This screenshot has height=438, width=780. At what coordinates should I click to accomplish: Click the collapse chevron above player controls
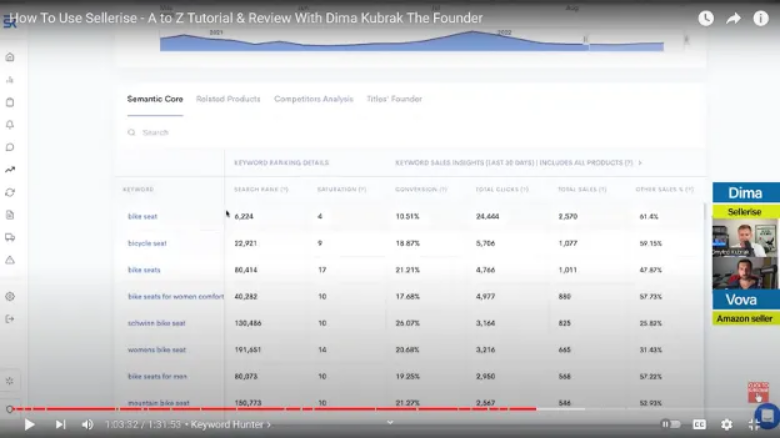coord(390,423)
